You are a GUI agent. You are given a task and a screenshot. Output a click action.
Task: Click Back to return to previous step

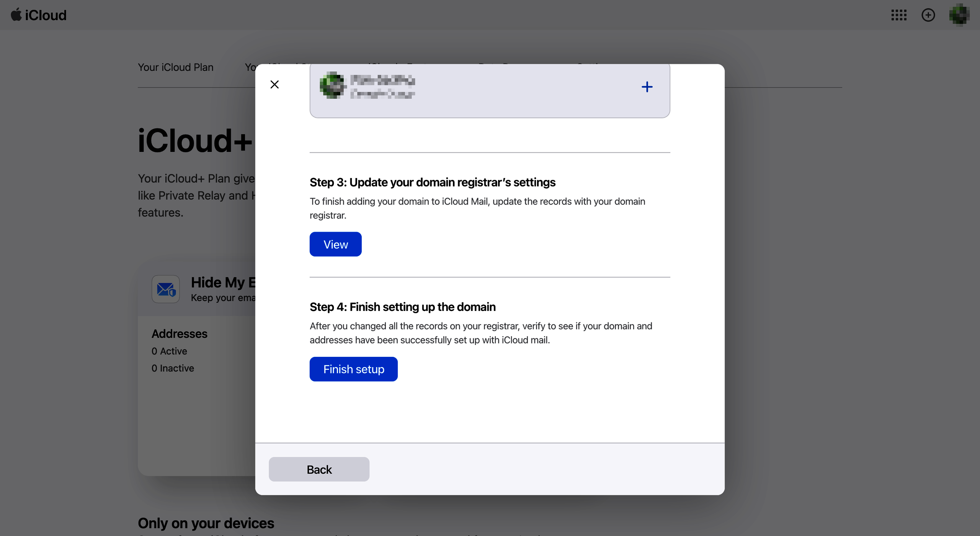click(x=318, y=469)
